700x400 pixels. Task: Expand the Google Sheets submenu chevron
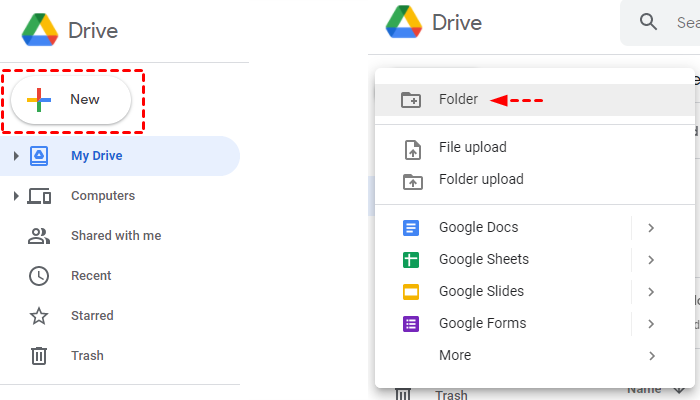coord(651,259)
